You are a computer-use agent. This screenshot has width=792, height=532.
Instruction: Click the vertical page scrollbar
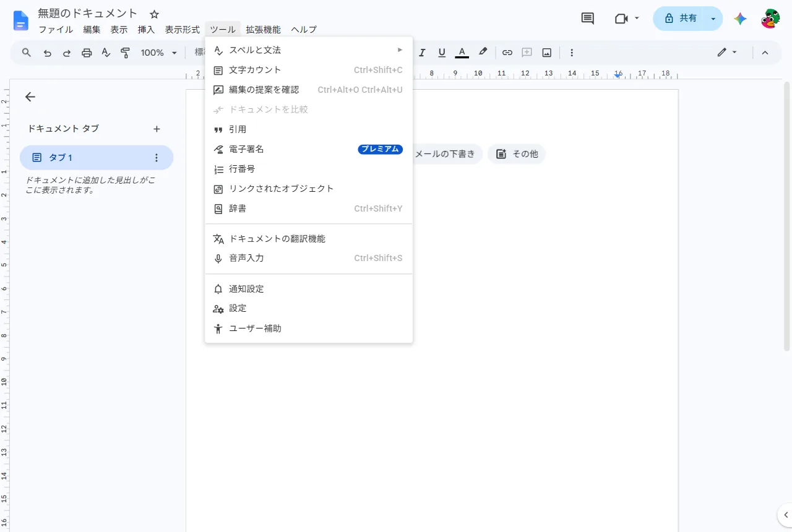click(786, 217)
